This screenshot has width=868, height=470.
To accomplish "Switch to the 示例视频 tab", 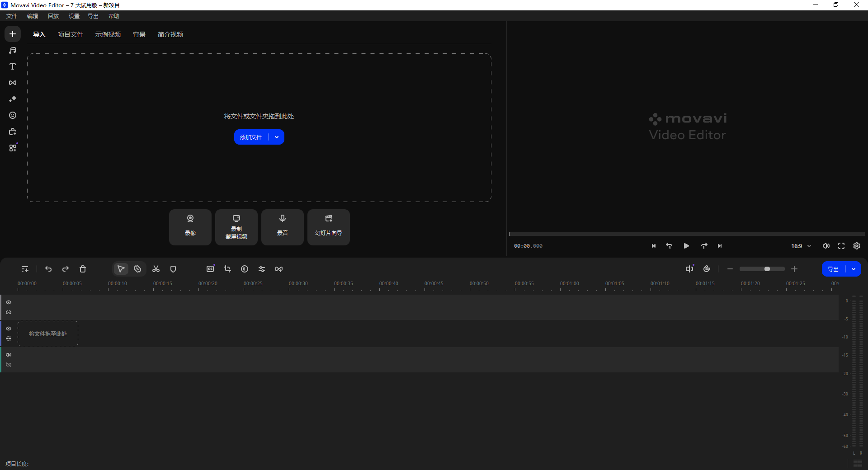I will click(x=108, y=34).
